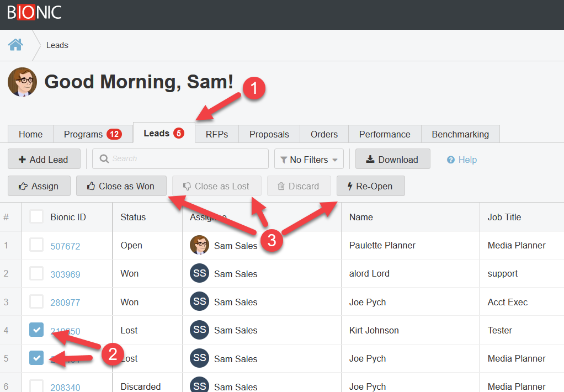The height and width of the screenshot is (392, 564).
Task: Click the SS initials avatar in row 2
Action: click(199, 273)
